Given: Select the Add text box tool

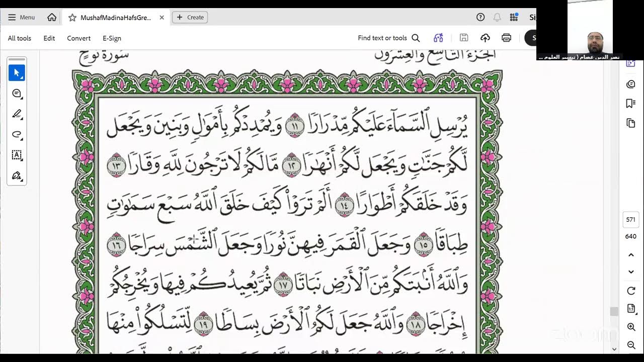Looking at the screenshot, I should tap(17, 155).
